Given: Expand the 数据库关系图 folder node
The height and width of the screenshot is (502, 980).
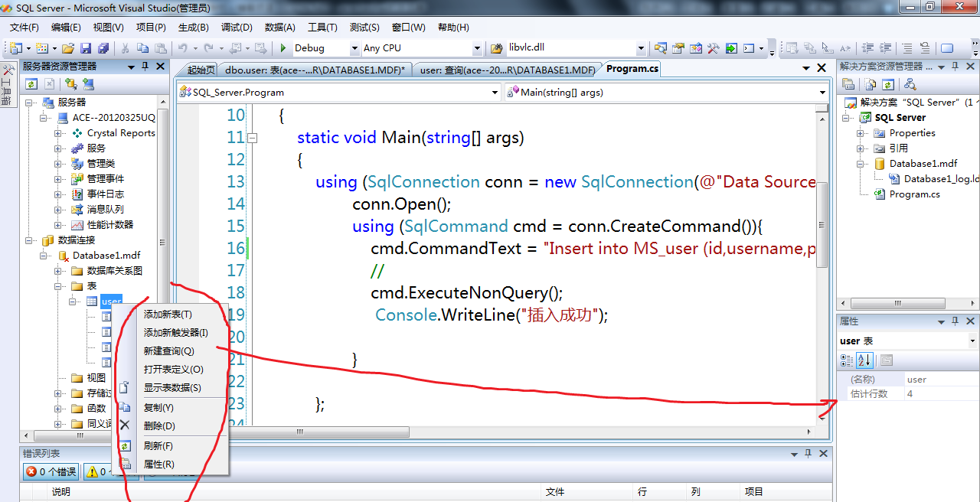Looking at the screenshot, I should (59, 271).
